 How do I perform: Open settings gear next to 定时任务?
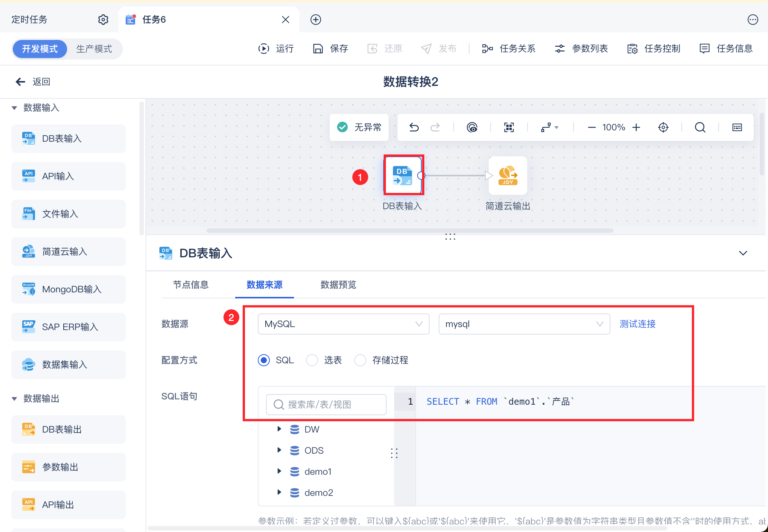103,20
